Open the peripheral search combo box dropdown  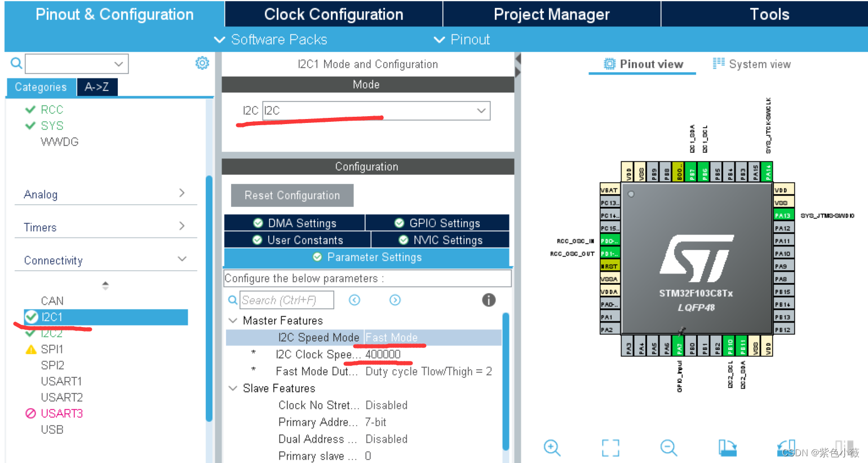point(118,64)
